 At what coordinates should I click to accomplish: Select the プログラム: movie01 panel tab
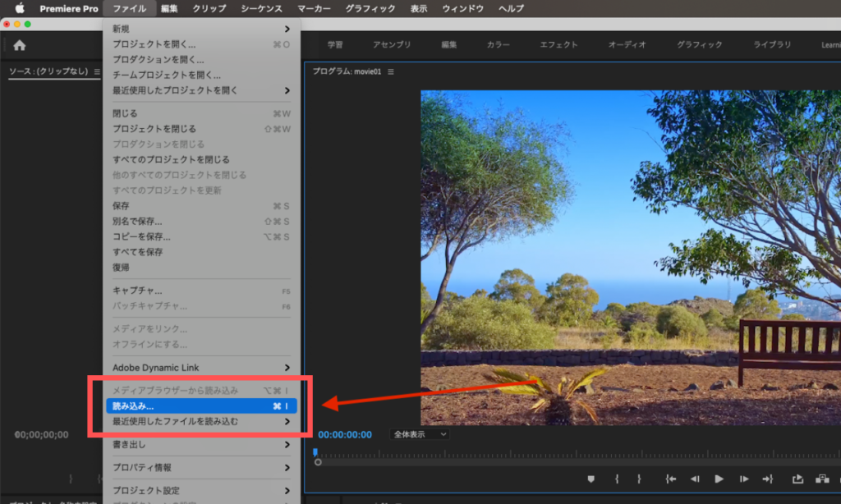pyautogui.click(x=347, y=72)
